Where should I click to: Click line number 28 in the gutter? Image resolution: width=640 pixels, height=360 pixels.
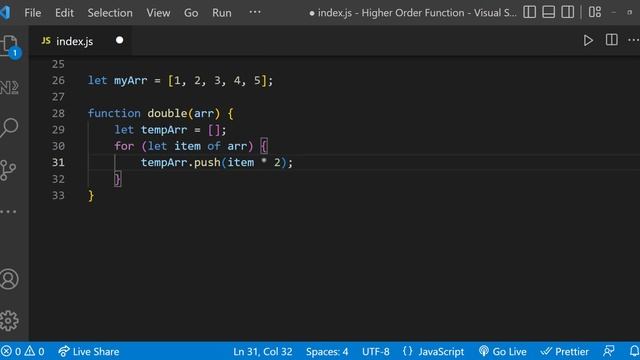point(58,113)
